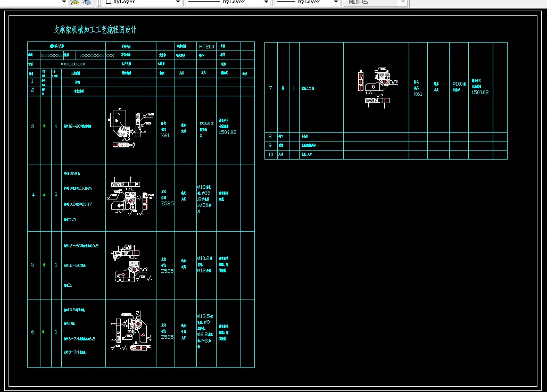Select Z525 machine text in row 5
The image size is (547, 392).
tap(167, 271)
